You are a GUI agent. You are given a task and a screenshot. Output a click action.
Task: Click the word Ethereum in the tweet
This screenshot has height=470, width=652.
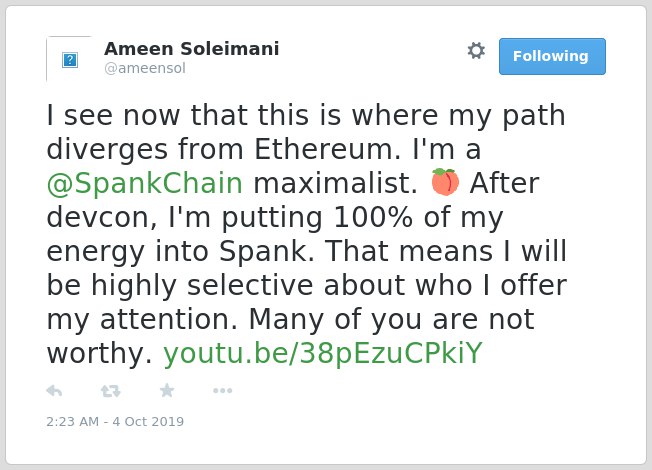coord(323,149)
